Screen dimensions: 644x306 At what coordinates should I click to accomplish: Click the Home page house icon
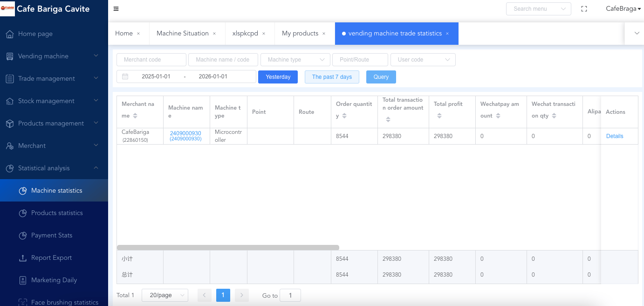click(10, 34)
